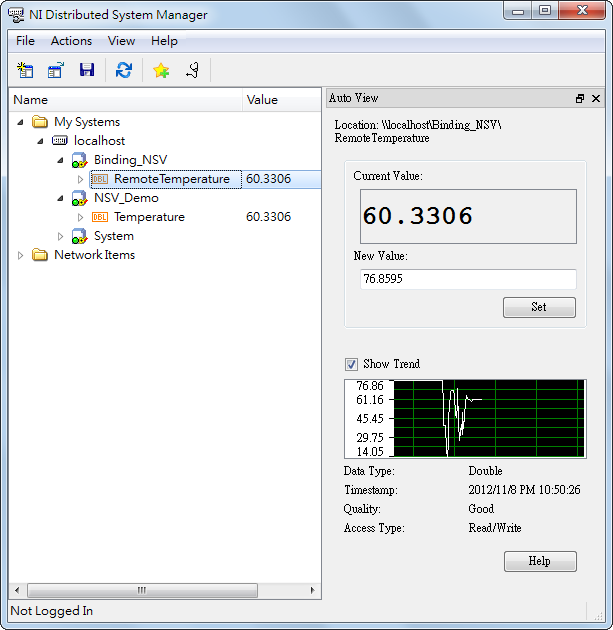This screenshot has height=630, width=613.
Task: Expand the Temperature variable
Action: tap(80, 217)
